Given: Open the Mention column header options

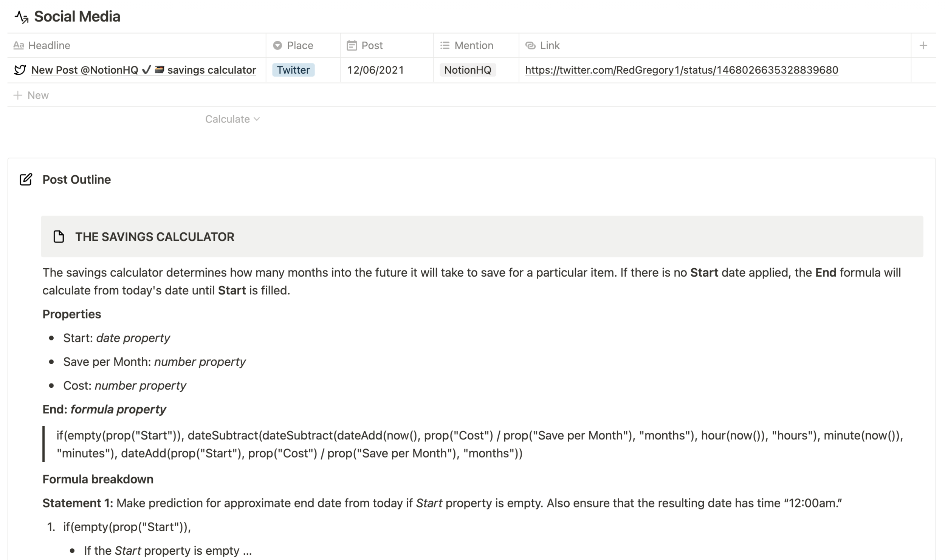Looking at the screenshot, I should pyautogui.click(x=474, y=45).
